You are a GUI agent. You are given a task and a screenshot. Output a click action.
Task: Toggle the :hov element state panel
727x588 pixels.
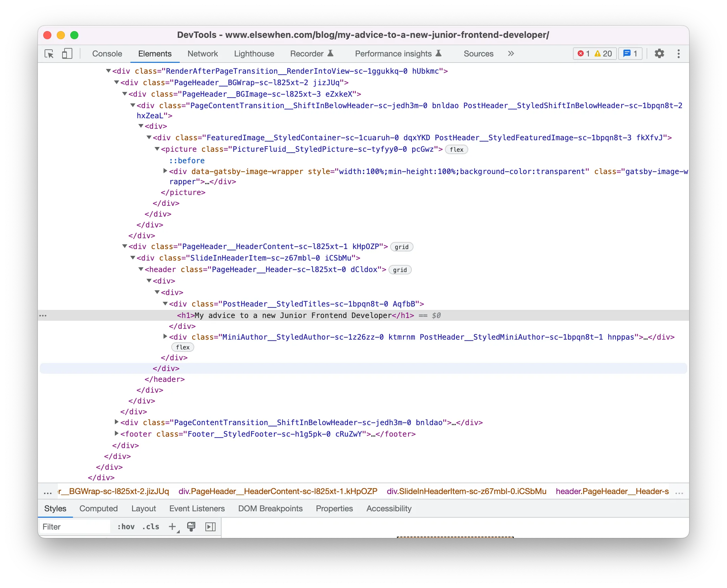[126, 526]
